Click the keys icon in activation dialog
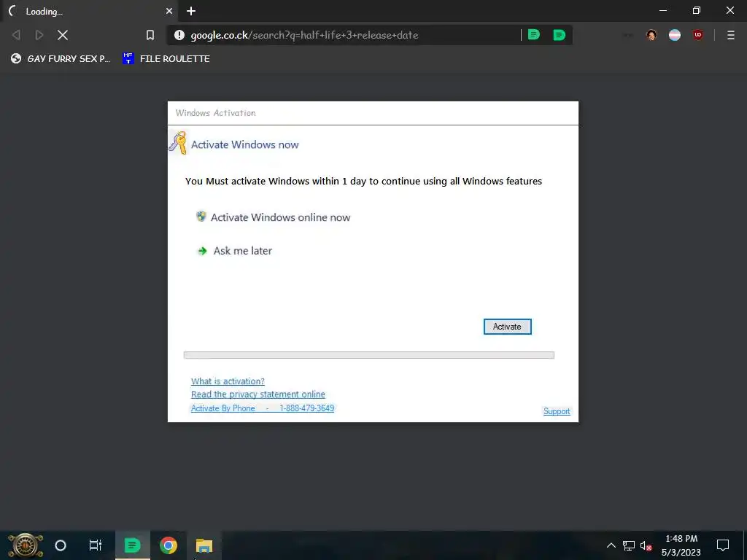 coord(179,142)
